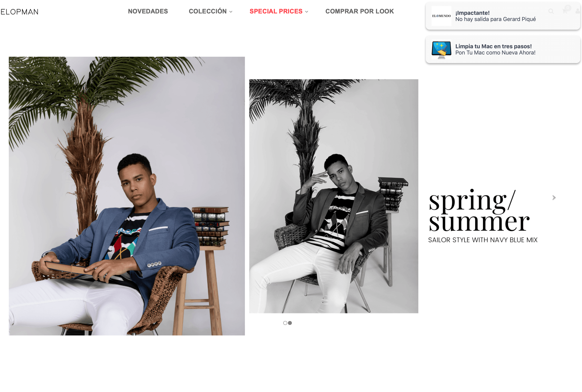Click the faded search magnifier icon

click(551, 11)
